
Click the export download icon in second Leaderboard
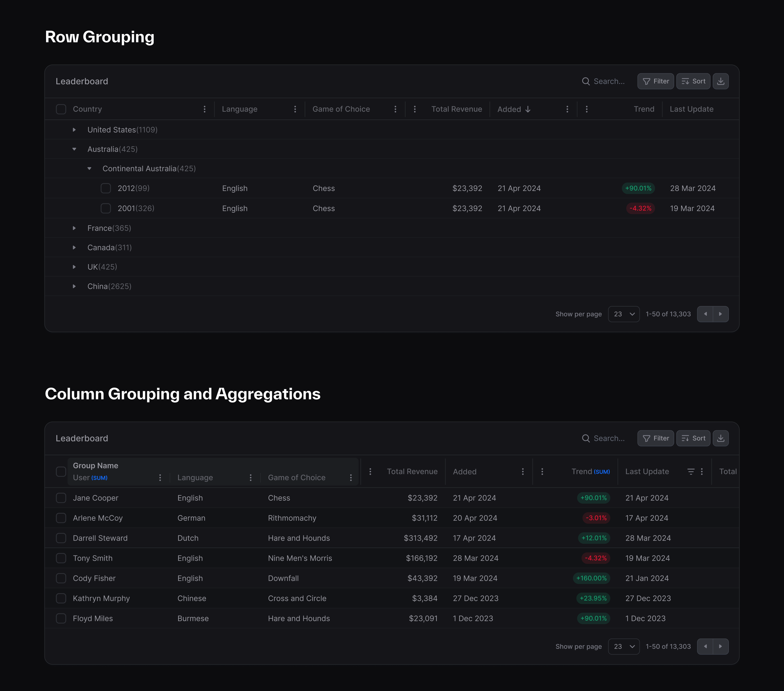[721, 438]
